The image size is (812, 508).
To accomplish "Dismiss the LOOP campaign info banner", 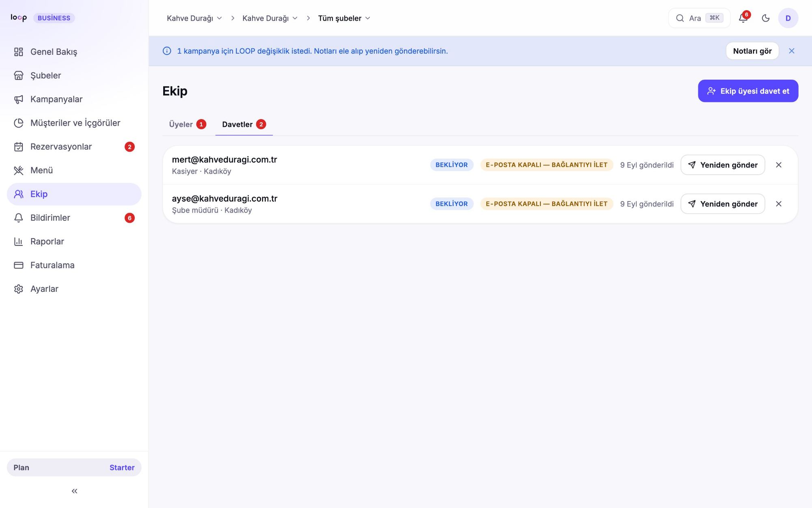I will point(792,51).
